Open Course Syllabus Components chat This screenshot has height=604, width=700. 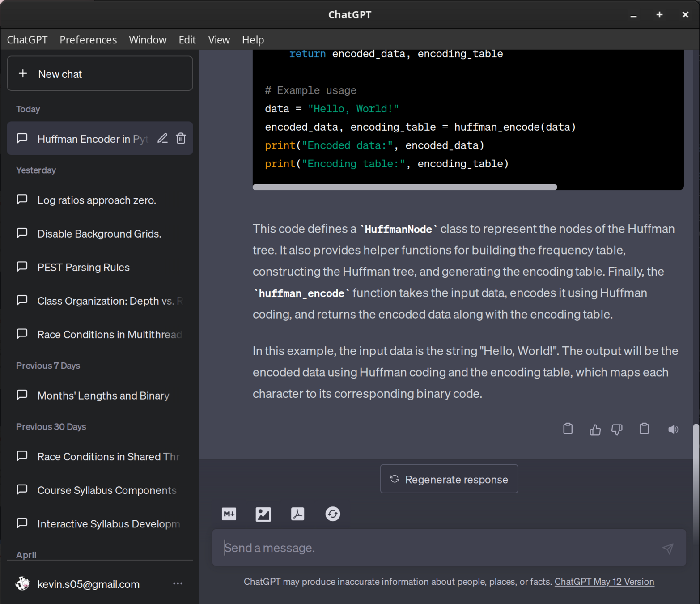[100, 490]
